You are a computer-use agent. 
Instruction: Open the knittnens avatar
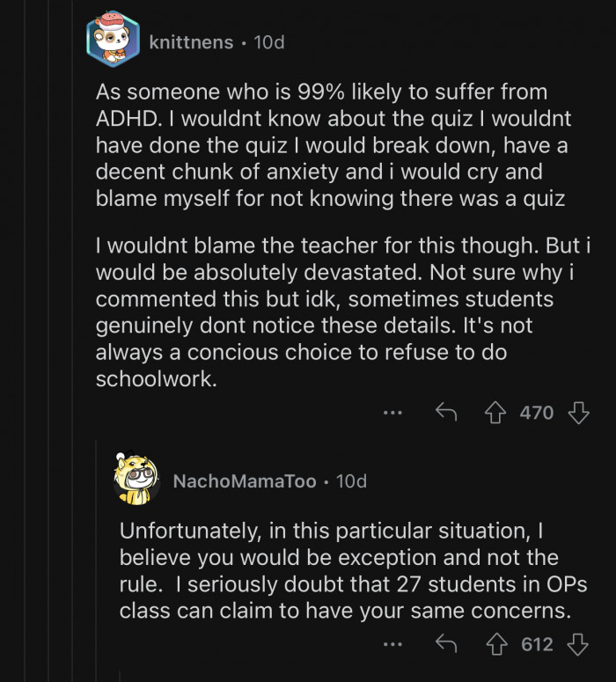112,40
